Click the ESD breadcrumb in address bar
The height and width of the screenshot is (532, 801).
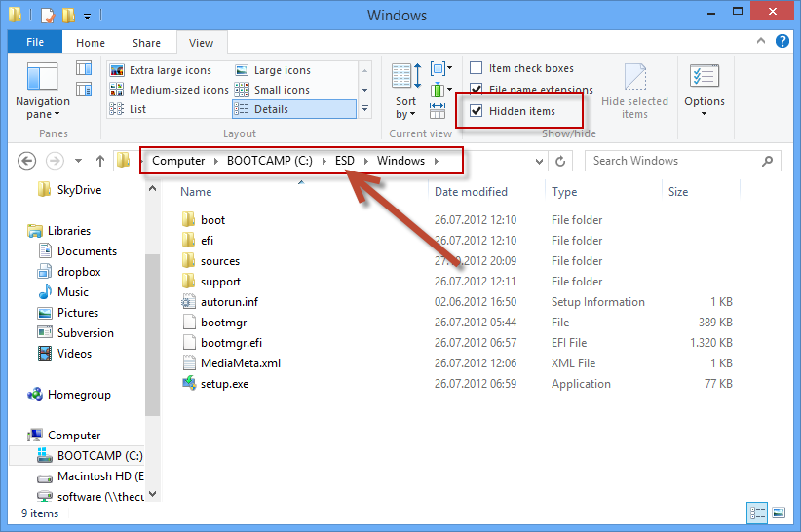pyautogui.click(x=345, y=161)
